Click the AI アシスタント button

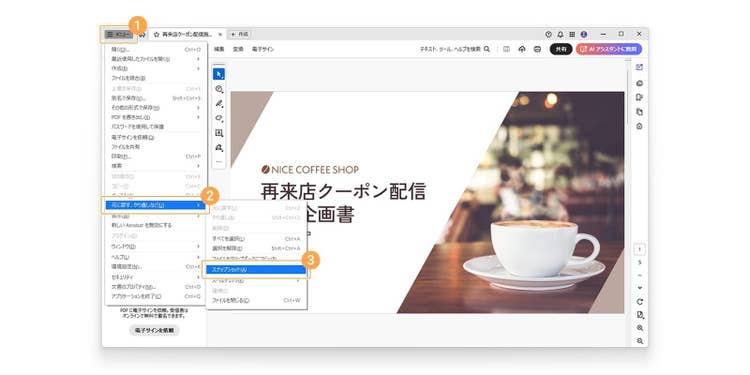pos(609,49)
